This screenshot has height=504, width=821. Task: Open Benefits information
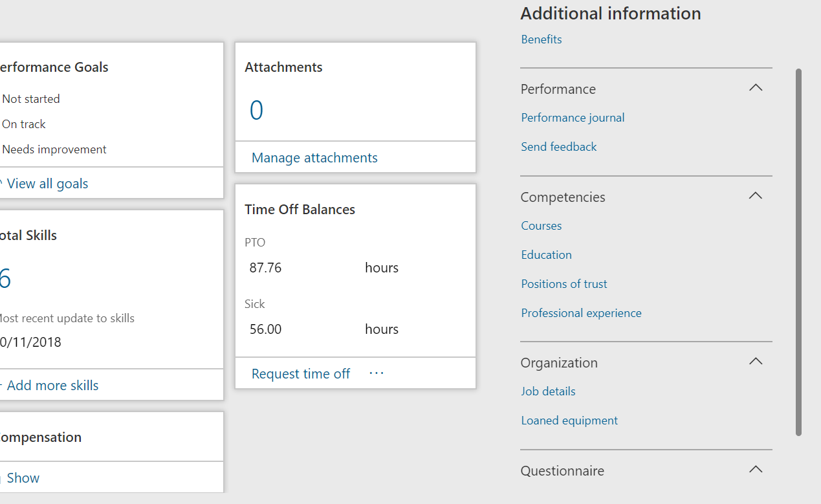tap(541, 39)
